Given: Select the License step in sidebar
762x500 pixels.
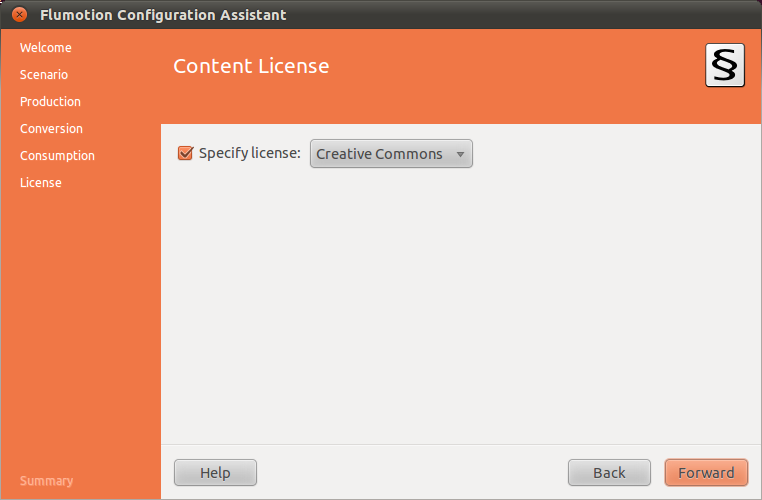Looking at the screenshot, I should click(41, 183).
